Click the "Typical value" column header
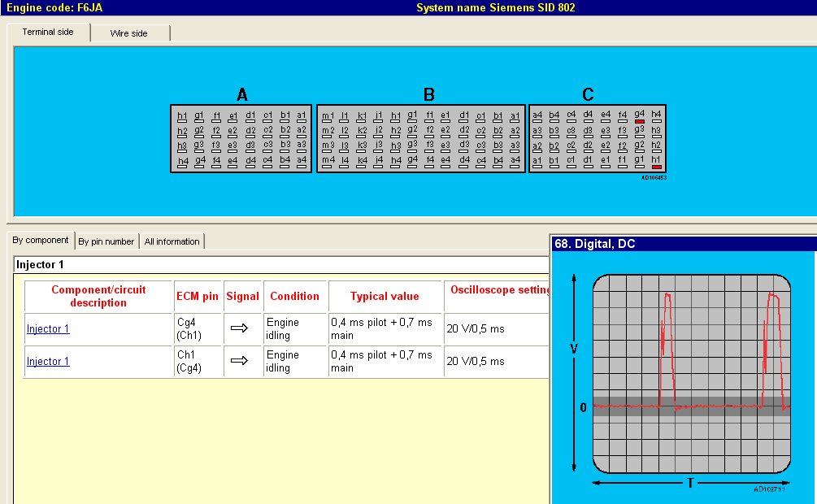The height and width of the screenshot is (504, 817). coord(385,297)
